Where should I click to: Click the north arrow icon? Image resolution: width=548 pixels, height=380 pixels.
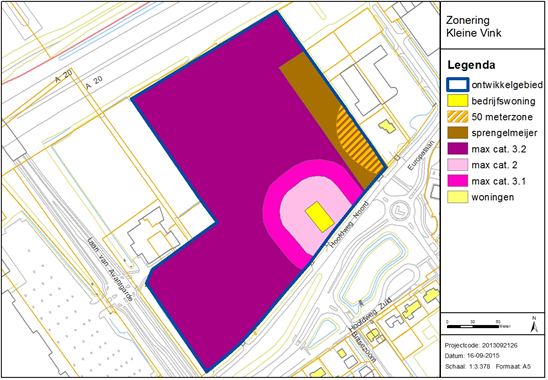click(534, 324)
